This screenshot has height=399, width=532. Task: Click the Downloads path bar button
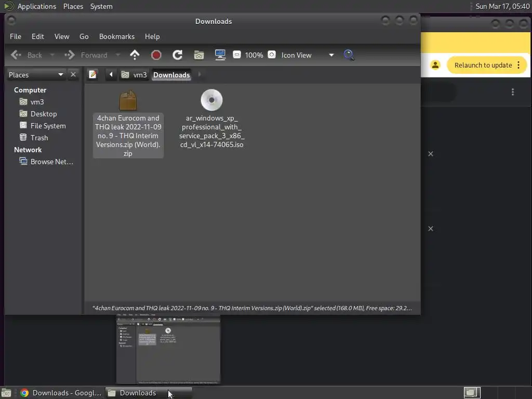pyautogui.click(x=171, y=75)
